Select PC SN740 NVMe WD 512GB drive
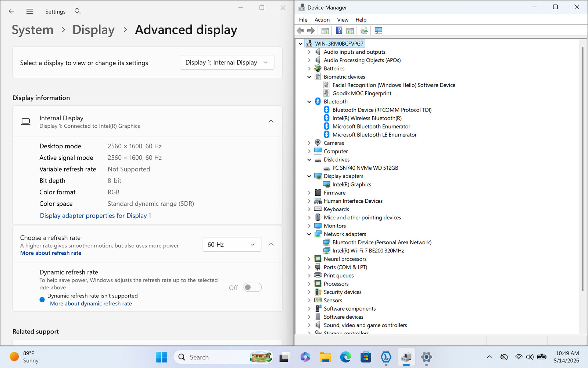The image size is (588, 368). tap(365, 168)
